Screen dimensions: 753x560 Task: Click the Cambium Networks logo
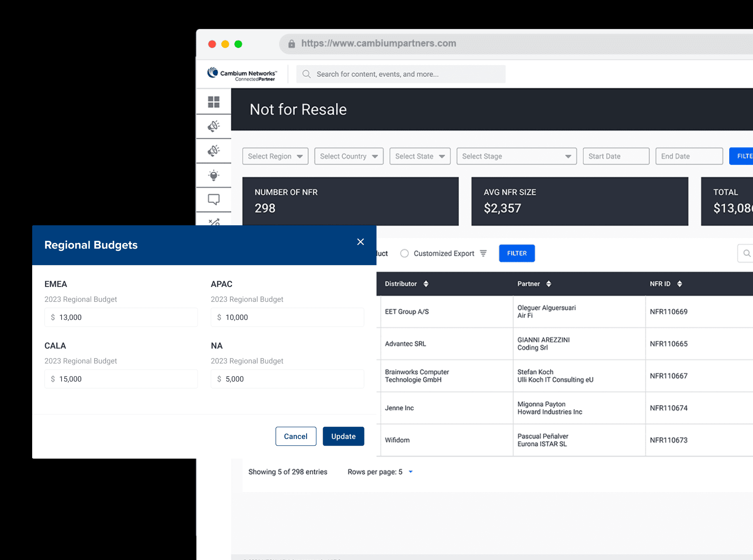pyautogui.click(x=242, y=74)
